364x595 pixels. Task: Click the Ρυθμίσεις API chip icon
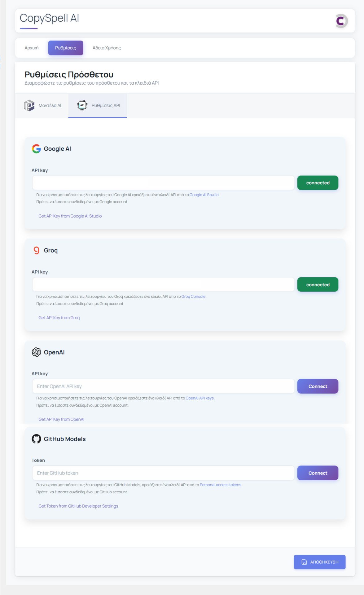point(82,105)
